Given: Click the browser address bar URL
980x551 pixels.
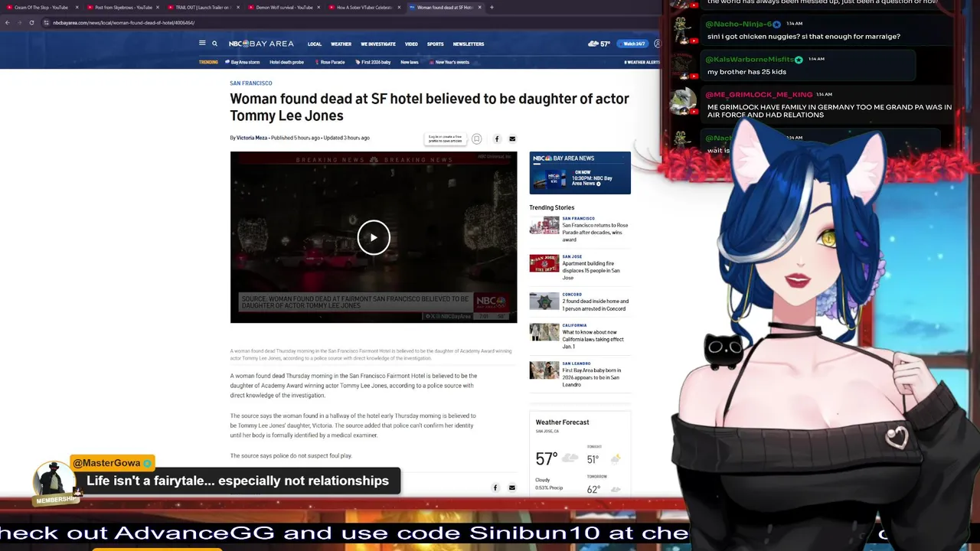Looking at the screenshot, I should 124,22.
